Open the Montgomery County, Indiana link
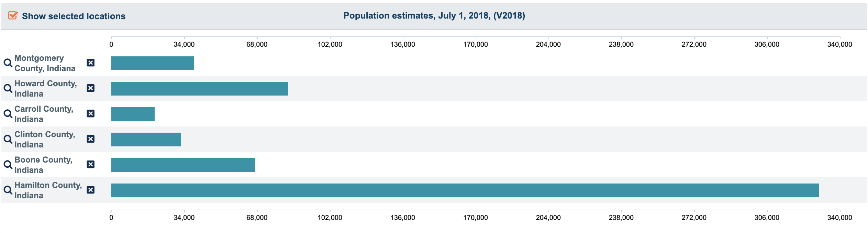 (45, 63)
